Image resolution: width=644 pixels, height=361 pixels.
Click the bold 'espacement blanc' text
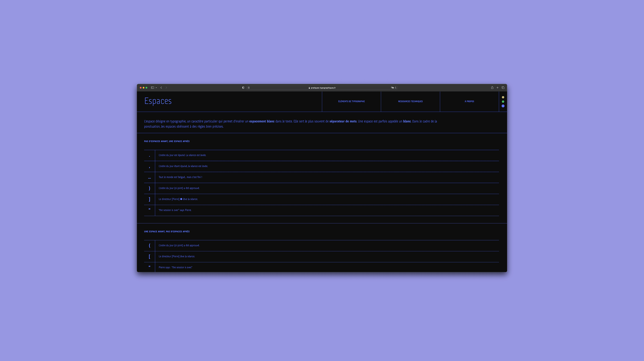click(x=262, y=121)
